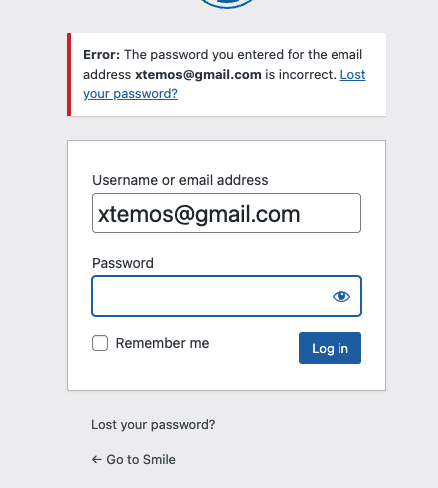Click blank area below the Remember me row
Viewport: 438px width, 488px height.
coord(226,377)
